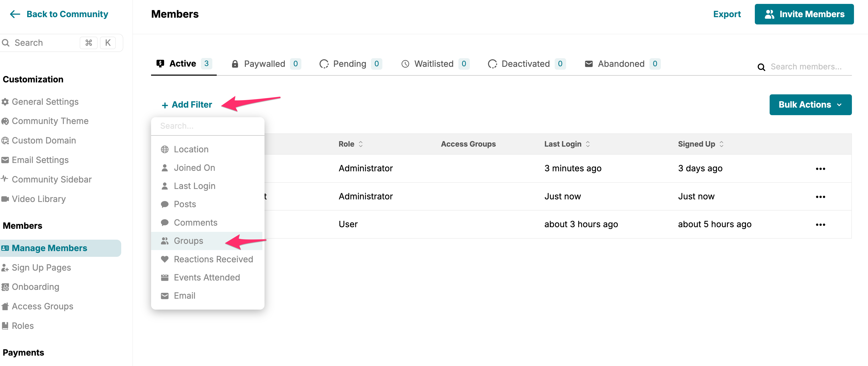Click the Events Attended calendar icon
868x366 pixels.
(164, 278)
